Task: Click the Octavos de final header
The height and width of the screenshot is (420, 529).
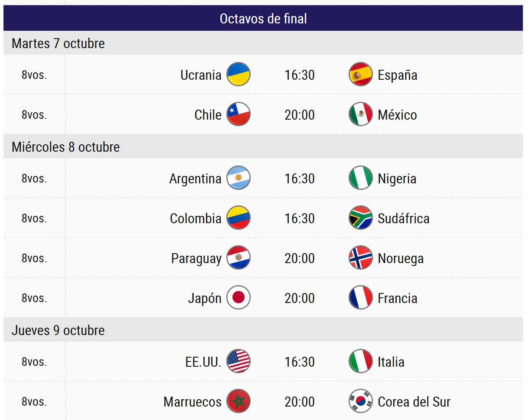Action: [x=263, y=19]
